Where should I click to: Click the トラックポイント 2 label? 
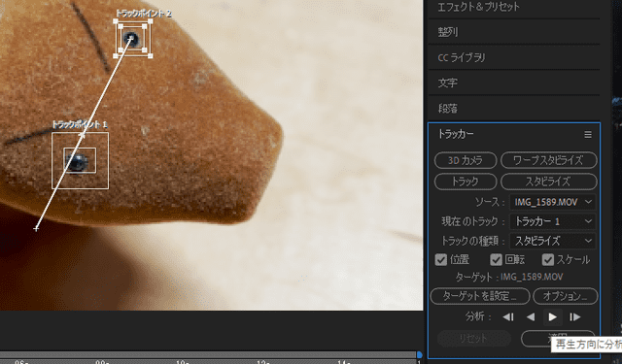143,14
